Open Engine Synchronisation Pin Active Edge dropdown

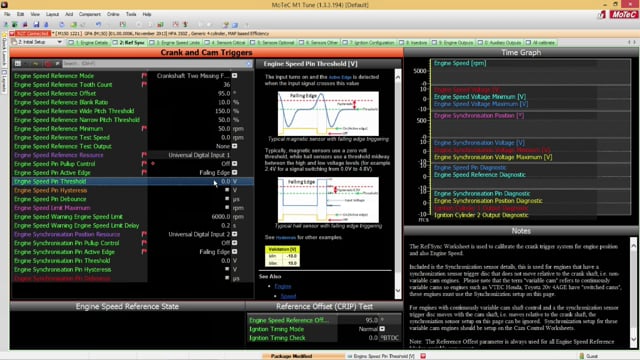[235, 252]
